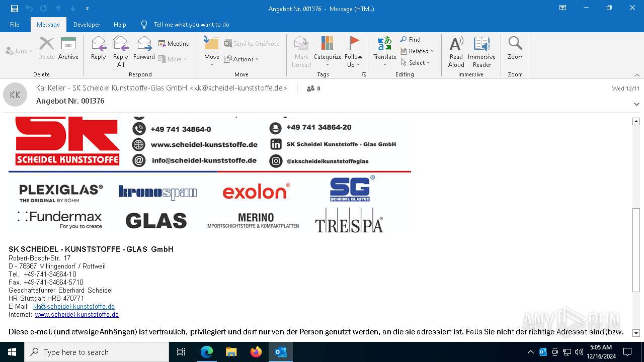644x362 pixels.
Task: Open the notification center
Action: click(x=627, y=352)
